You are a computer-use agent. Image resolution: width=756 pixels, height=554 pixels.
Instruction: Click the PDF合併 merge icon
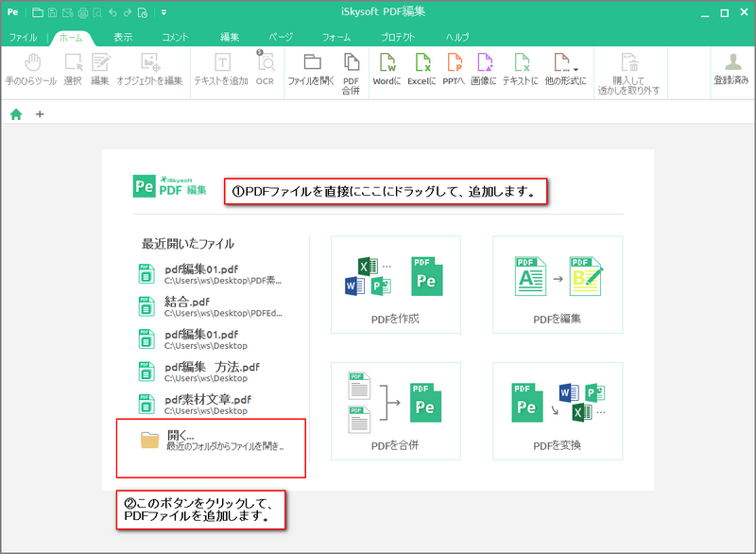351,74
